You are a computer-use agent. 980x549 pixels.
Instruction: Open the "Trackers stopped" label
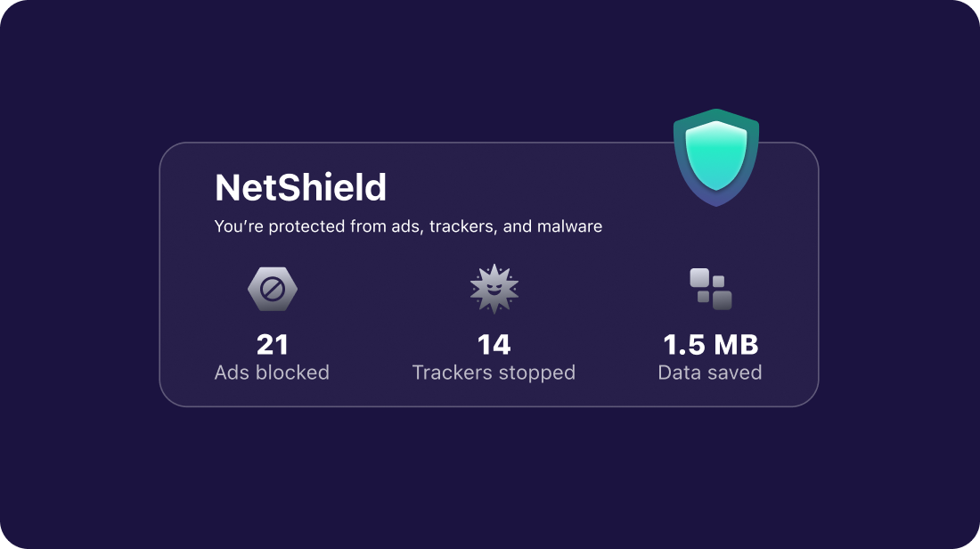494,372
